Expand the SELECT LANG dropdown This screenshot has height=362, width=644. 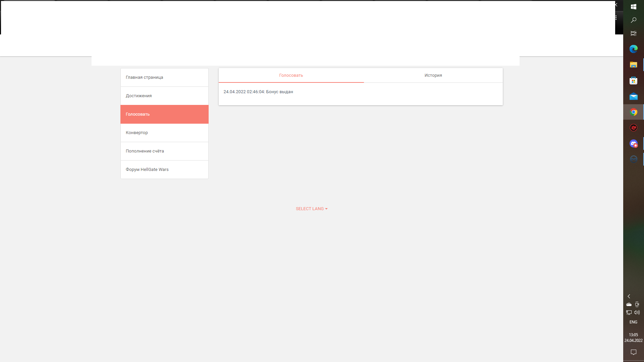(312, 209)
